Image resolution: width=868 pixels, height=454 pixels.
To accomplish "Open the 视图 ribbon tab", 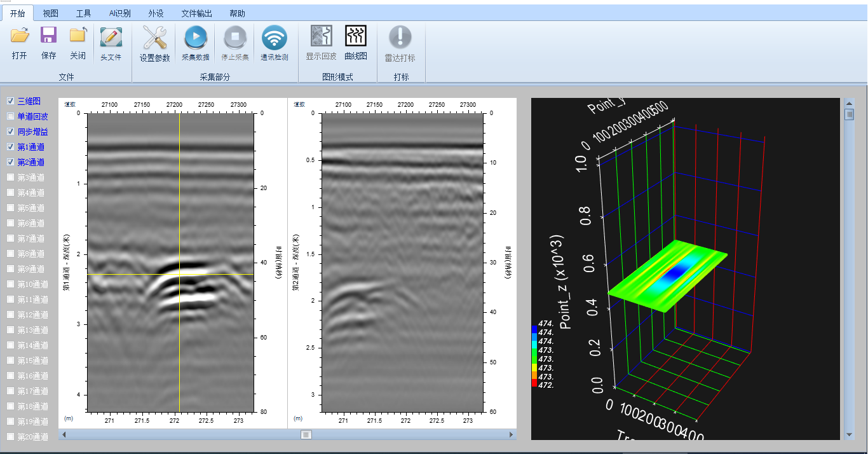I will coord(51,13).
